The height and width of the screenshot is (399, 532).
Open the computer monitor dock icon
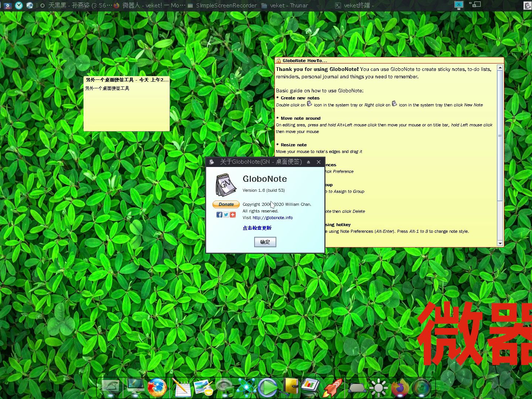click(x=136, y=388)
